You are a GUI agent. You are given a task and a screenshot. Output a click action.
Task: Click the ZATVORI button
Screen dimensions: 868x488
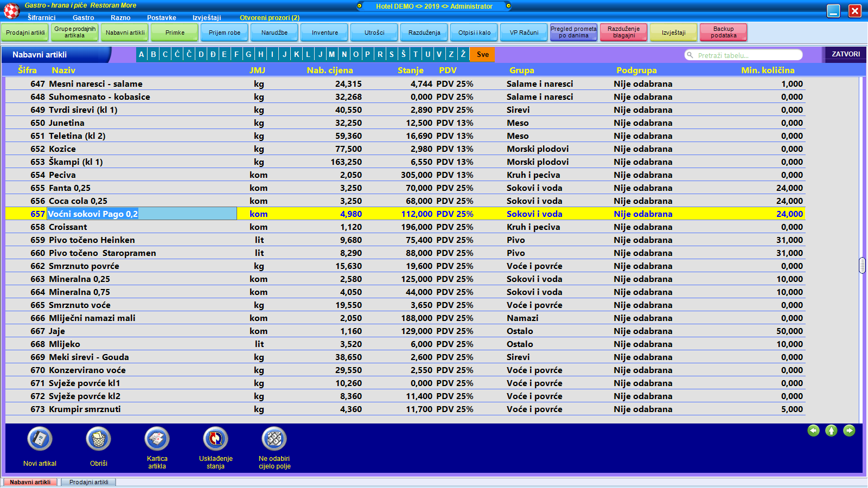[845, 54]
